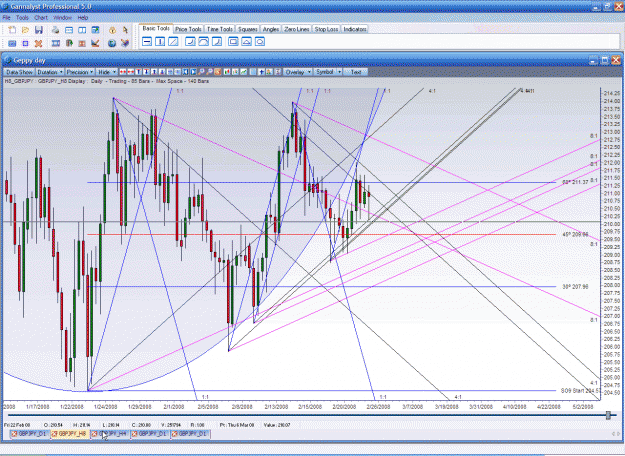Click the 2/13/2008 date label
This screenshot has width=625, height=456.
click(x=276, y=407)
